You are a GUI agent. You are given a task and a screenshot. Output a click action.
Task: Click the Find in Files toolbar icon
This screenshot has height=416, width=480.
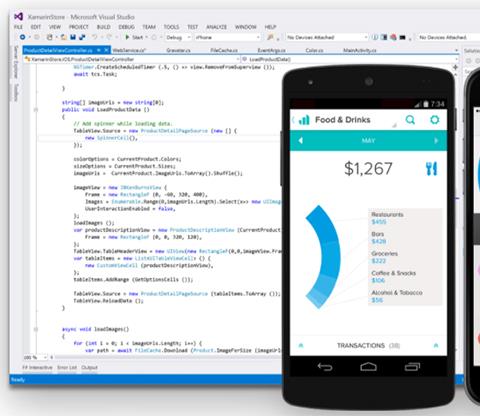pos(270,37)
